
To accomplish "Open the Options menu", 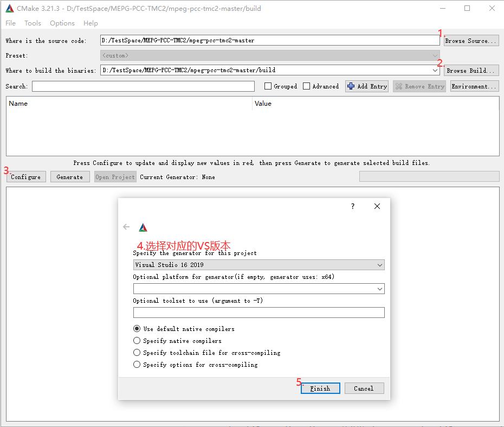I will [62, 23].
